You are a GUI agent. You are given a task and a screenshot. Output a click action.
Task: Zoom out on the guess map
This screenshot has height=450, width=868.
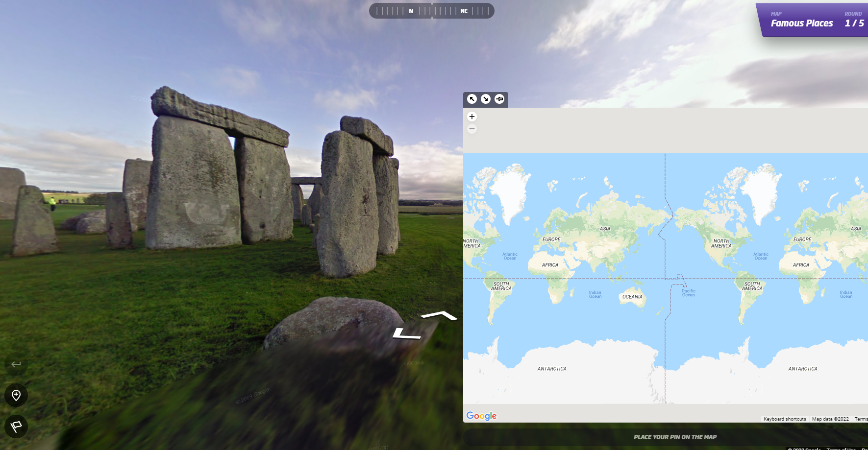(472, 129)
